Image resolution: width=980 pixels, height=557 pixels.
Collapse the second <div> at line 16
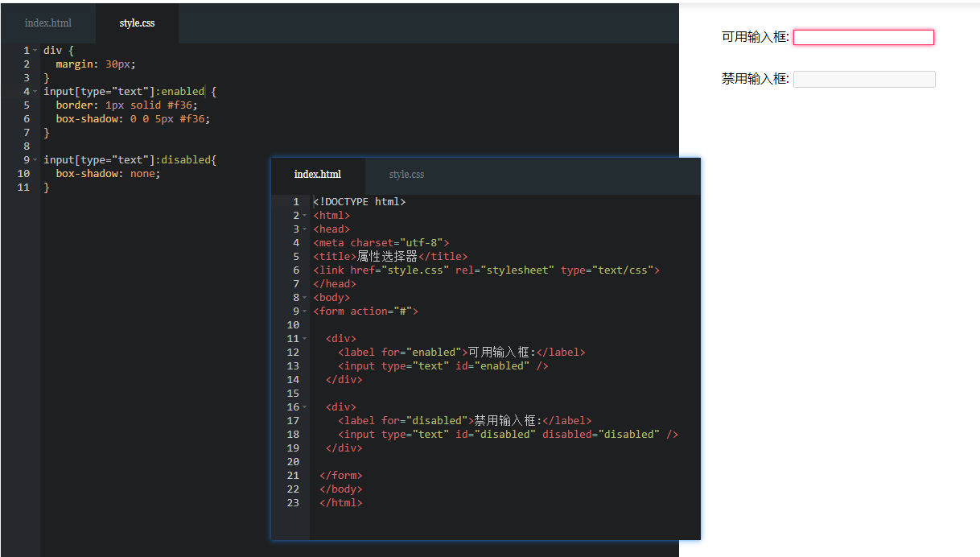(x=304, y=407)
